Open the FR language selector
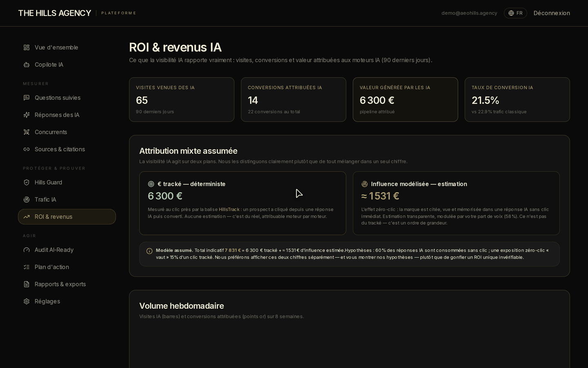Image resolution: width=588 pixels, height=368 pixels. (515, 13)
